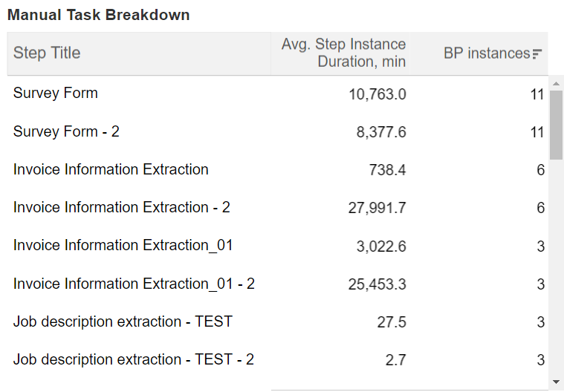The height and width of the screenshot is (392, 564).
Task: Click the vertical scrollbar thumb
Action: tap(556, 125)
